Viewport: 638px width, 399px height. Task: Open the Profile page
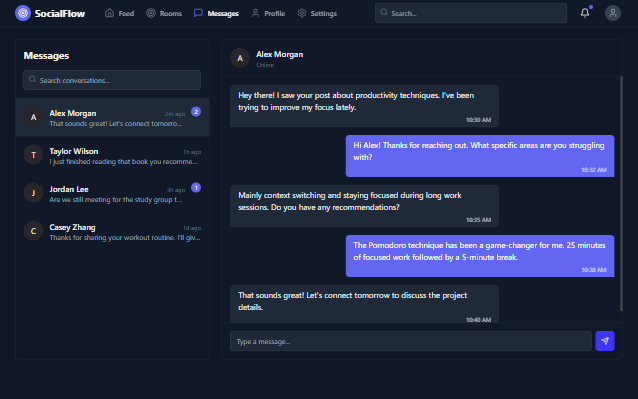pyautogui.click(x=268, y=13)
